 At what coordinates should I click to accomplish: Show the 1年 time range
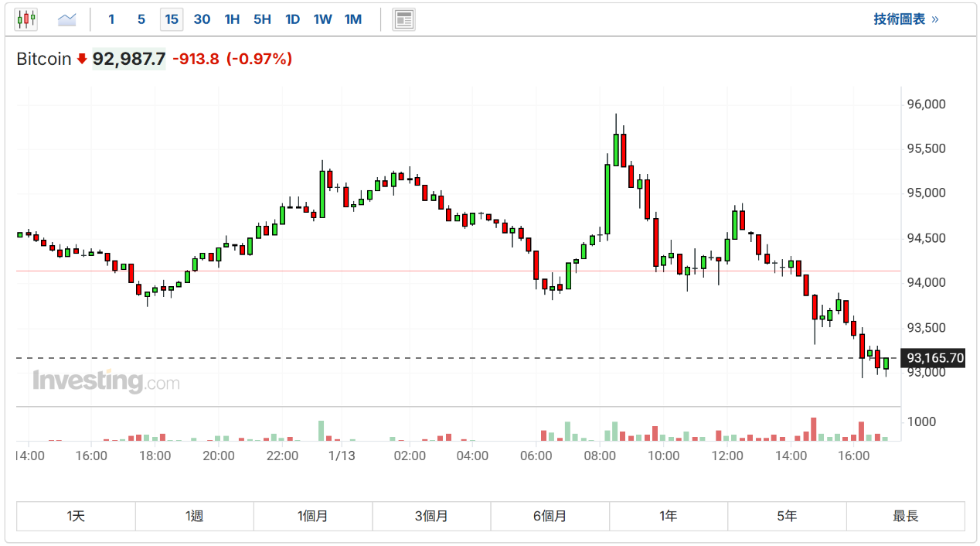pos(669,516)
